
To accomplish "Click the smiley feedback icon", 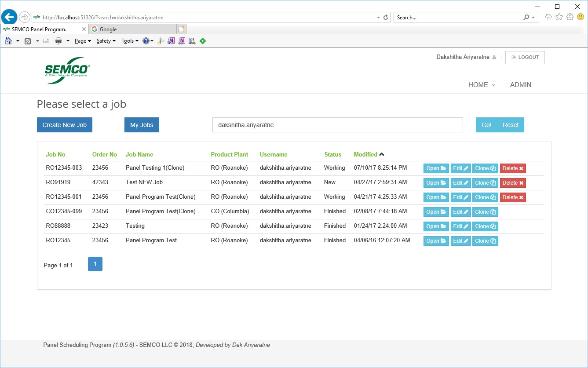I will 581,17.
